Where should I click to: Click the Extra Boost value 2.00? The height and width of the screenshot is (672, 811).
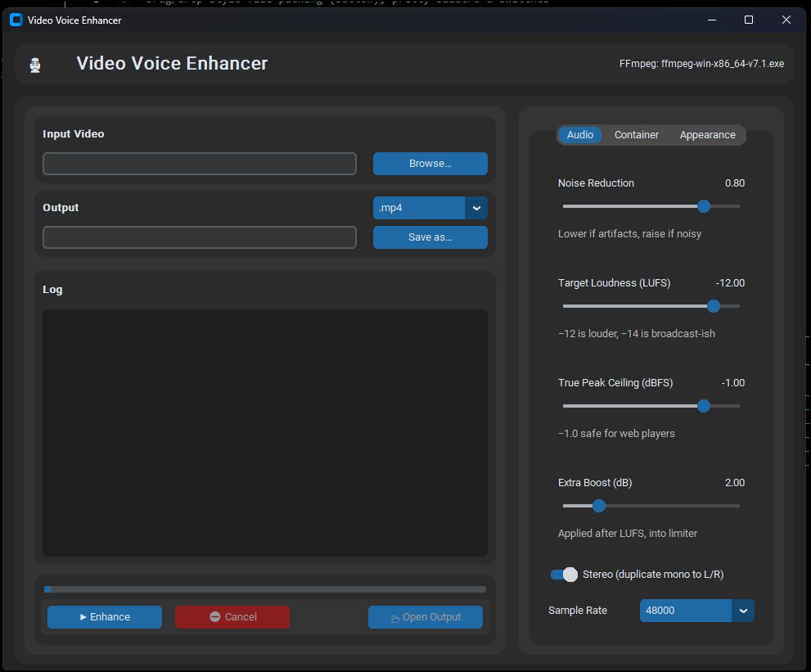point(734,483)
